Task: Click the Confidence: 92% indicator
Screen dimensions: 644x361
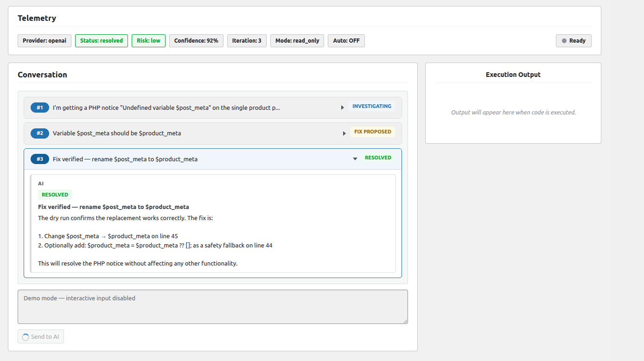Action: pos(196,40)
